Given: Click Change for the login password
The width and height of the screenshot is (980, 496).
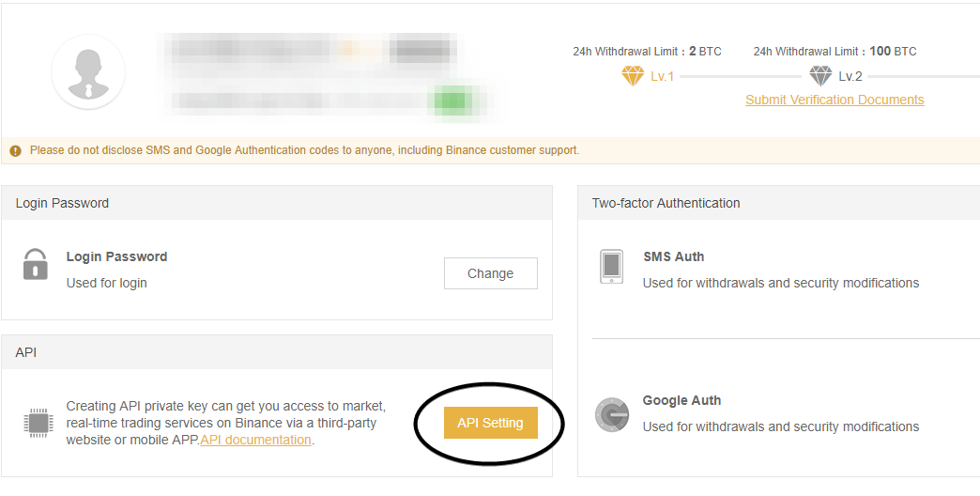Looking at the screenshot, I should pos(491,273).
